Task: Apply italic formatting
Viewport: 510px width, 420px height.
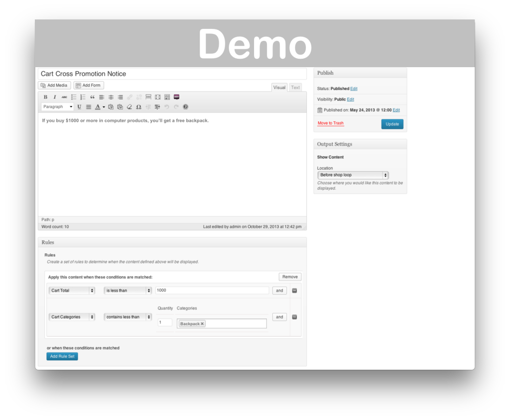Action: click(x=55, y=97)
